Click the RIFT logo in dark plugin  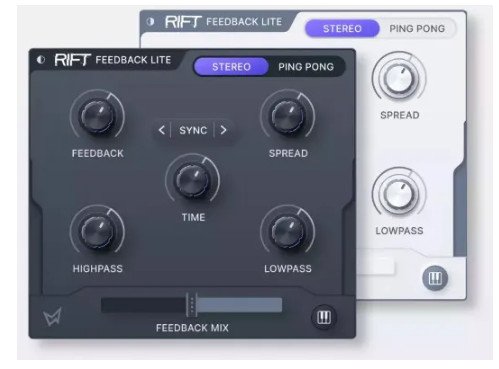[72, 60]
